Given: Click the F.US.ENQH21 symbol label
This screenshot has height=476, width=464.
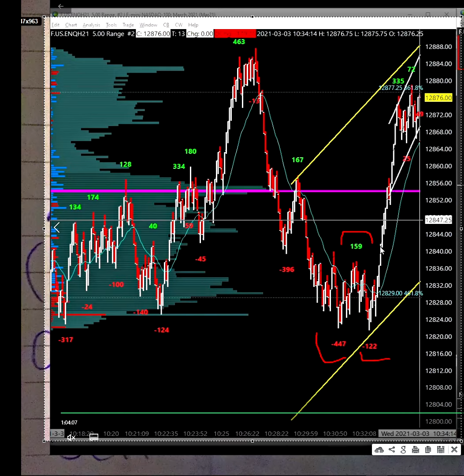Looking at the screenshot, I should (70, 33).
